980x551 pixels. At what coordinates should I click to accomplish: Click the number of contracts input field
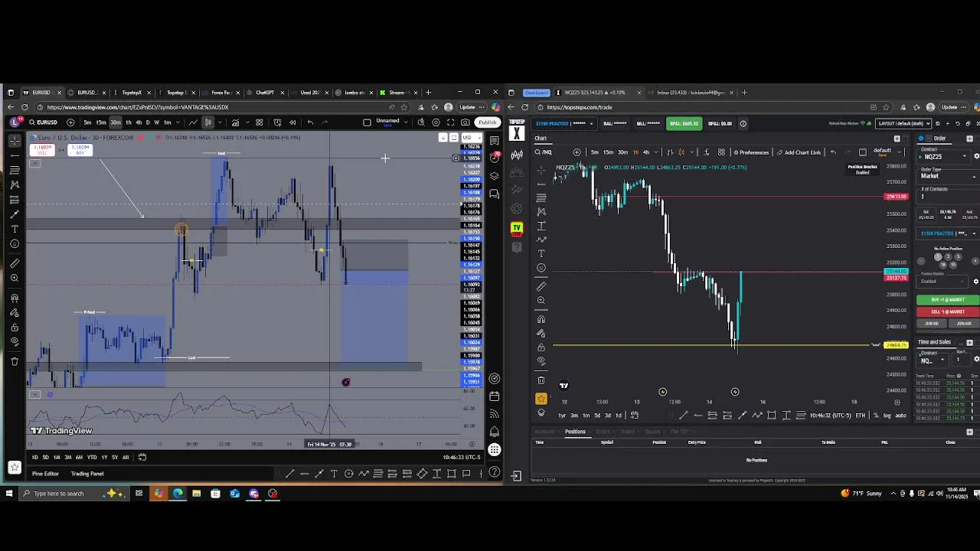[948, 197]
